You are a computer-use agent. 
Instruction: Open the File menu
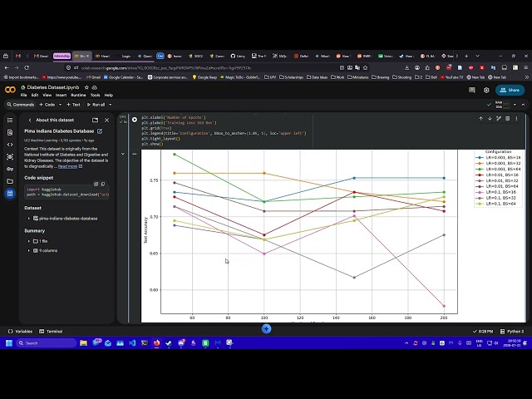[24, 96]
